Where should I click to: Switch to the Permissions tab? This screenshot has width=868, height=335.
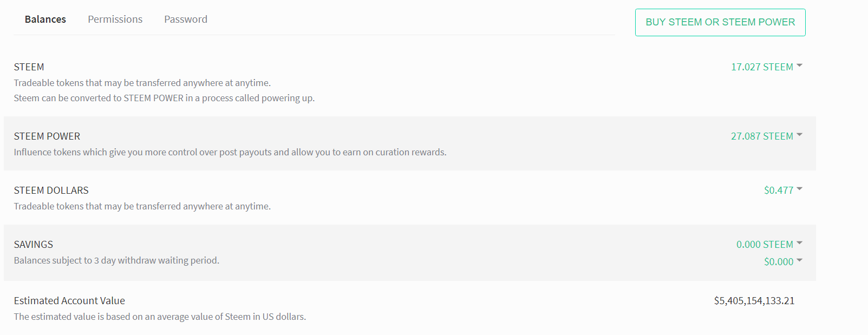click(x=115, y=19)
